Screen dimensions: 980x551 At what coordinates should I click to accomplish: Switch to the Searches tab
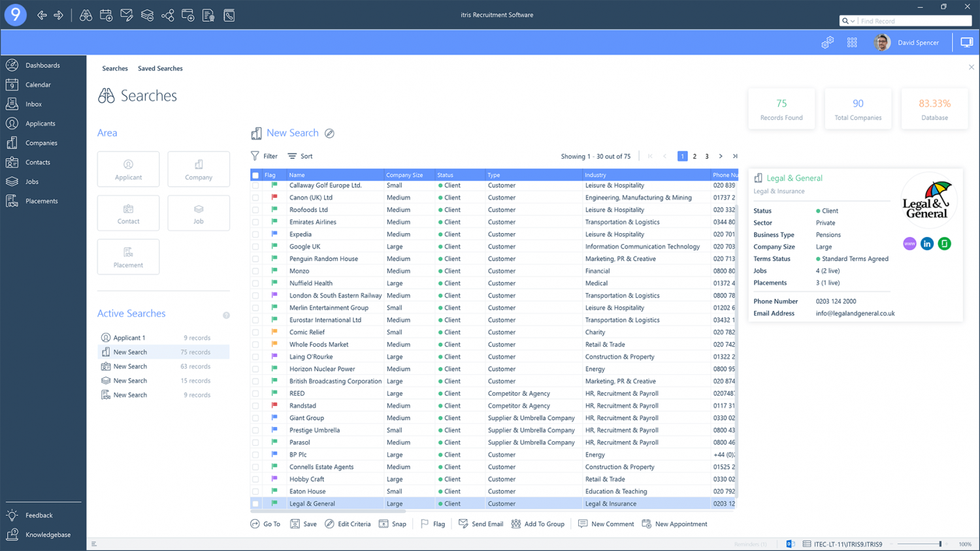pos(115,69)
